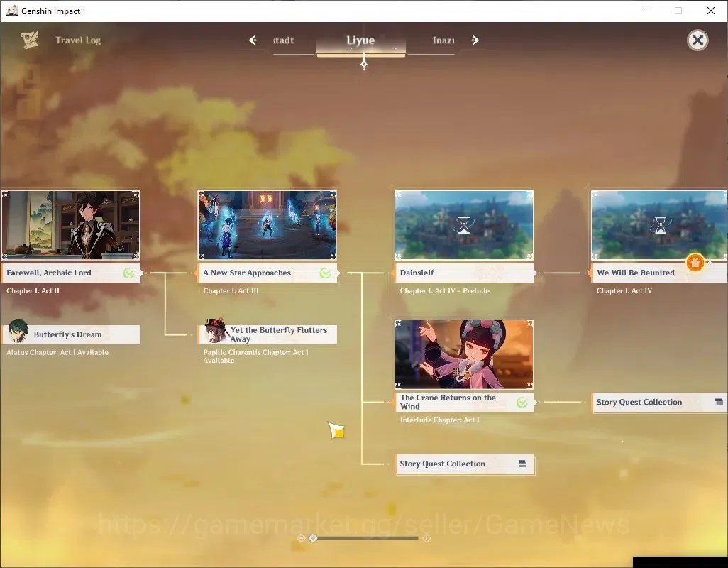728x568 pixels.
Task: Select the A New Star Approaches label
Action: point(267,273)
